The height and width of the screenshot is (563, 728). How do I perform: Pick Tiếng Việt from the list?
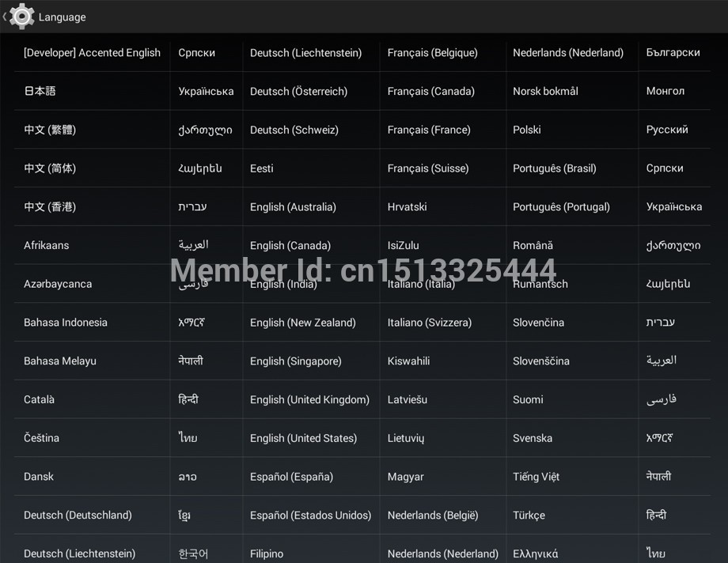[x=536, y=477]
